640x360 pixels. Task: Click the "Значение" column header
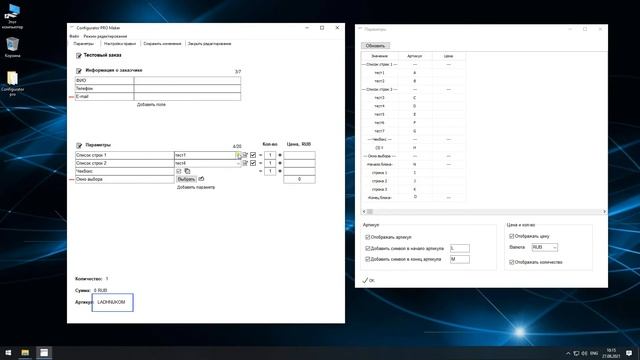pos(379,56)
